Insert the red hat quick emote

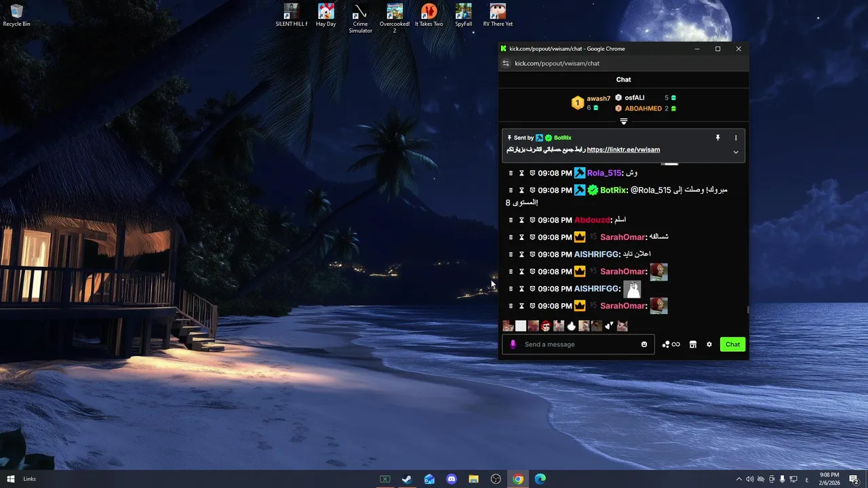tap(546, 326)
